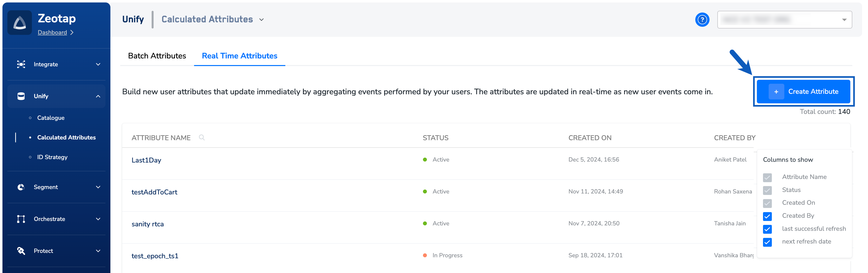Image resolution: width=868 pixels, height=273 pixels.
Task: Click the Create Attribute button
Action: click(803, 92)
